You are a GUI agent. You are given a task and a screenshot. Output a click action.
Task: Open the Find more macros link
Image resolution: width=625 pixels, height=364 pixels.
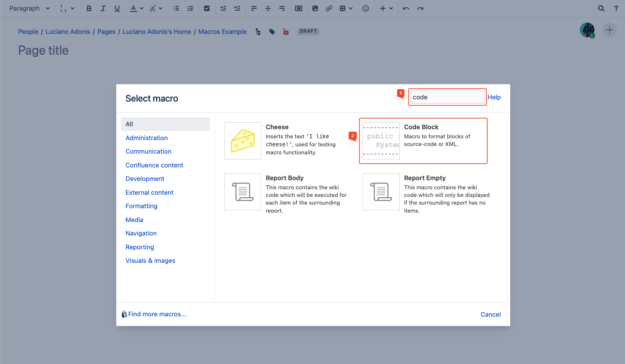[x=157, y=314]
